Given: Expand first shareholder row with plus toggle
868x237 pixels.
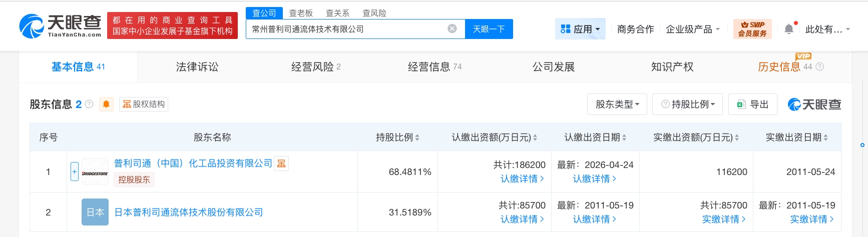Looking at the screenshot, I should click(74, 172).
